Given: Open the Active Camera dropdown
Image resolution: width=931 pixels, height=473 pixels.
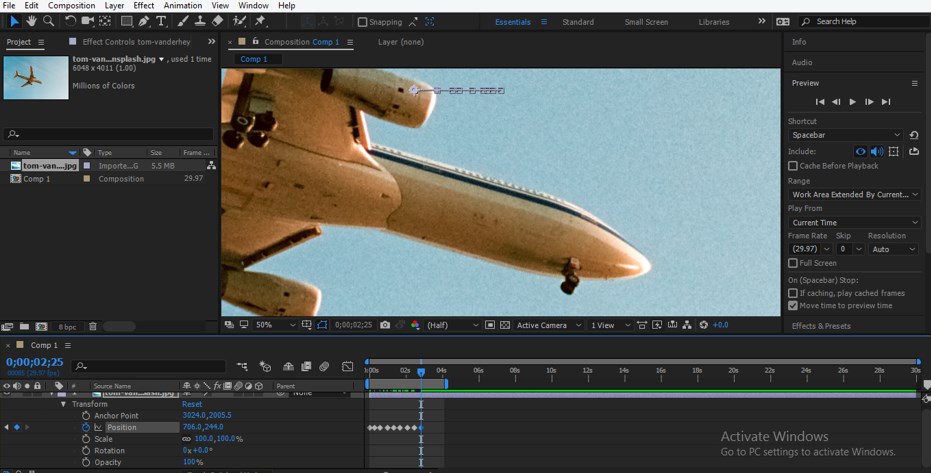Looking at the screenshot, I should pyautogui.click(x=549, y=325).
